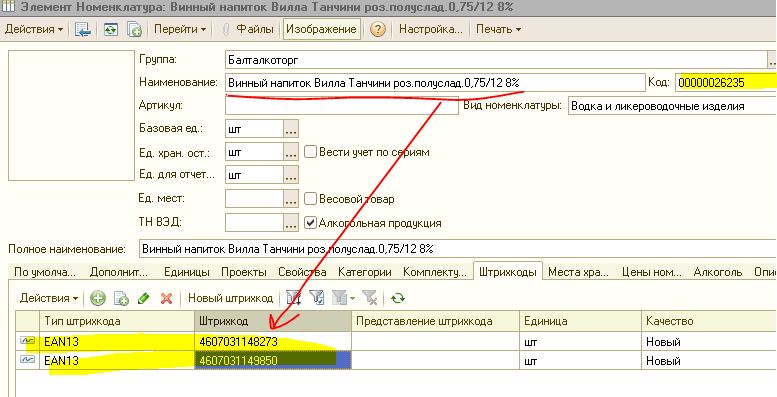The image size is (777, 397).
Task: Click the filter funnel icon in barcode toolbar
Action: [x=317, y=298]
